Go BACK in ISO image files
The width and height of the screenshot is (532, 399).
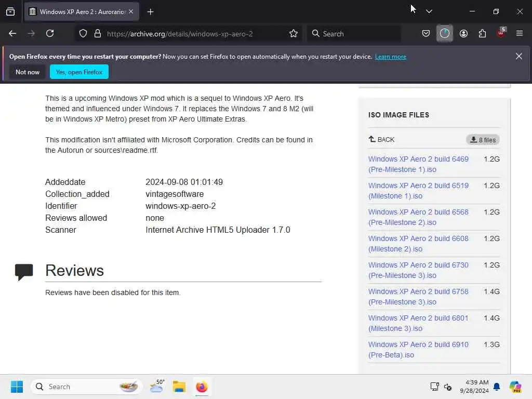tap(381, 139)
